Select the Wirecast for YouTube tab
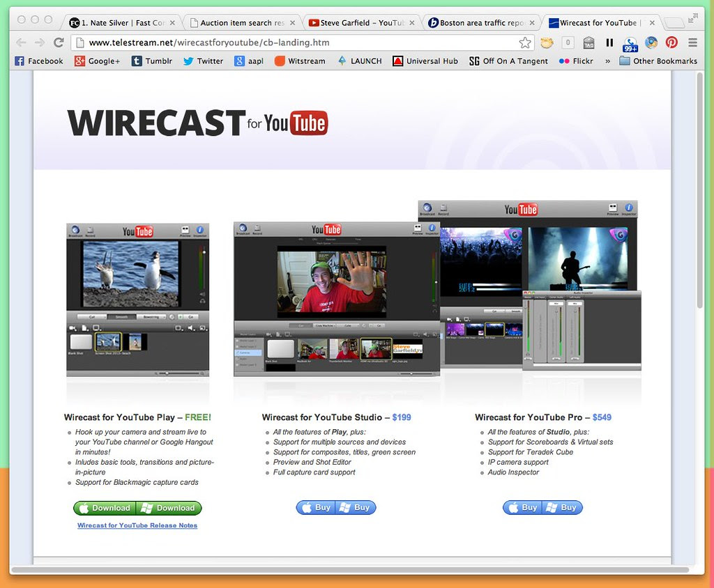This screenshot has width=714, height=588. tap(600, 23)
